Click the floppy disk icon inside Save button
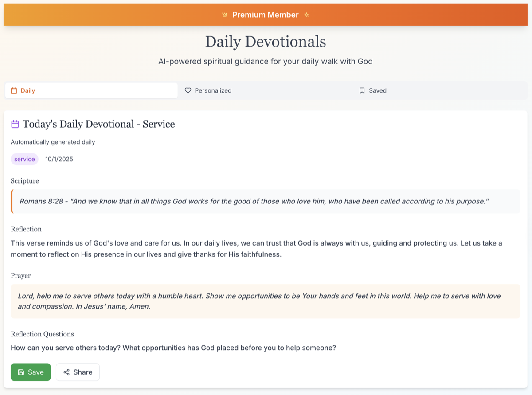The height and width of the screenshot is (395, 532). [21, 372]
